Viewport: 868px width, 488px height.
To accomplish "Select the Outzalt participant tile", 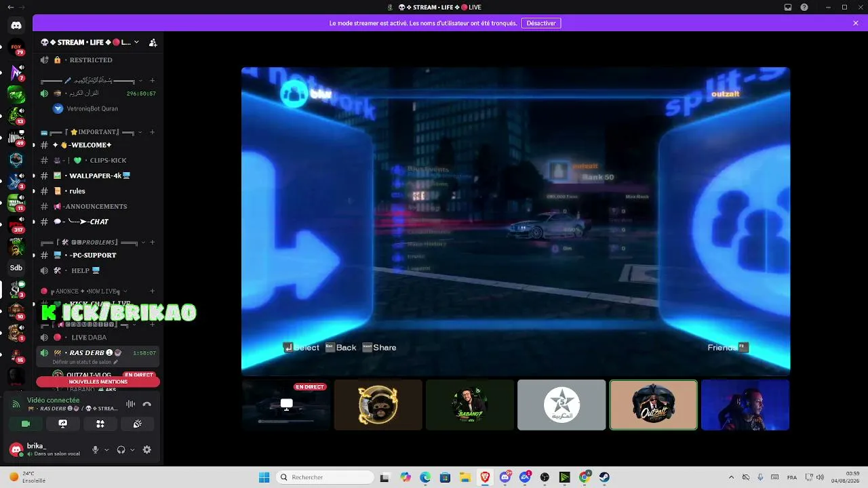I will (x=654, y=405).
